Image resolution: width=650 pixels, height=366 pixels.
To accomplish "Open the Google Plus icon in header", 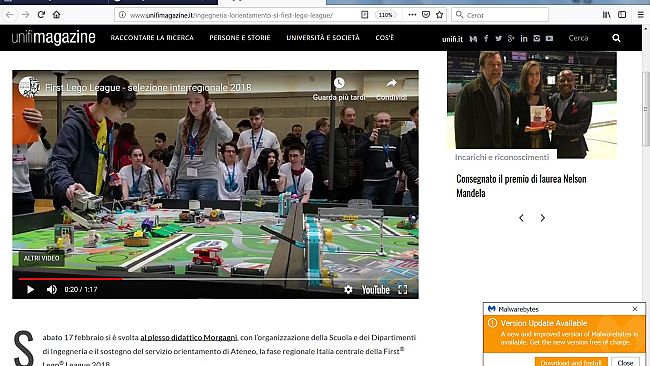I will tap(511, 39).
